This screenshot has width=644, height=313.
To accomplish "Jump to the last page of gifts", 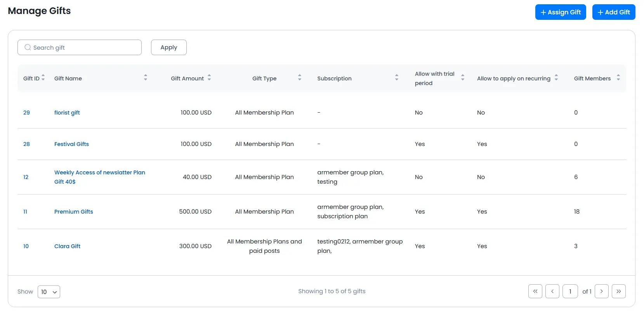I will pos(619,291).
